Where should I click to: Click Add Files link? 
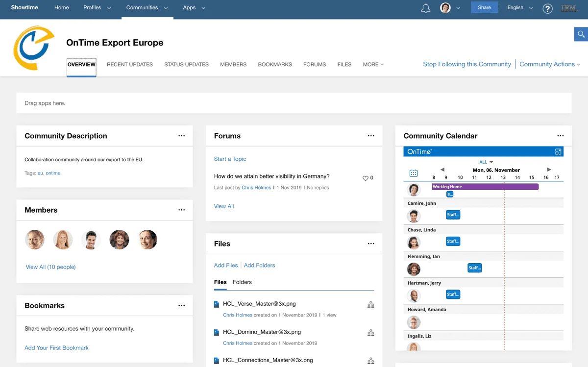226,266
